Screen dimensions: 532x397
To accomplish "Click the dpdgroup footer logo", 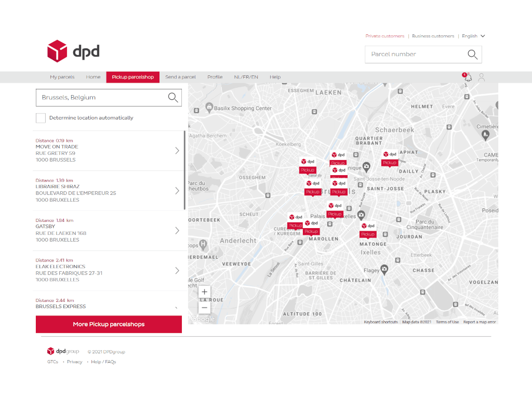I will [63, 351].
